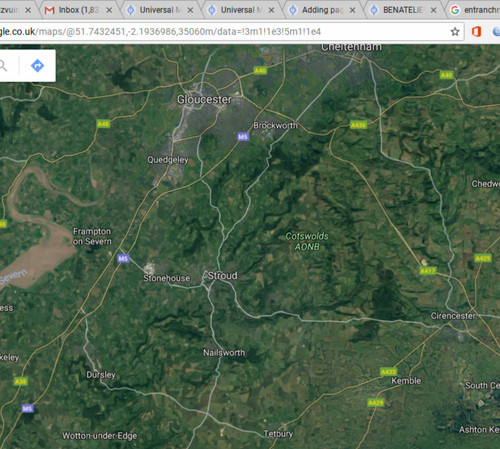Image resolution: width=500 pixels, height=449 pixels.
Task: Click the search magnifier icon
Action: point(3,66)
